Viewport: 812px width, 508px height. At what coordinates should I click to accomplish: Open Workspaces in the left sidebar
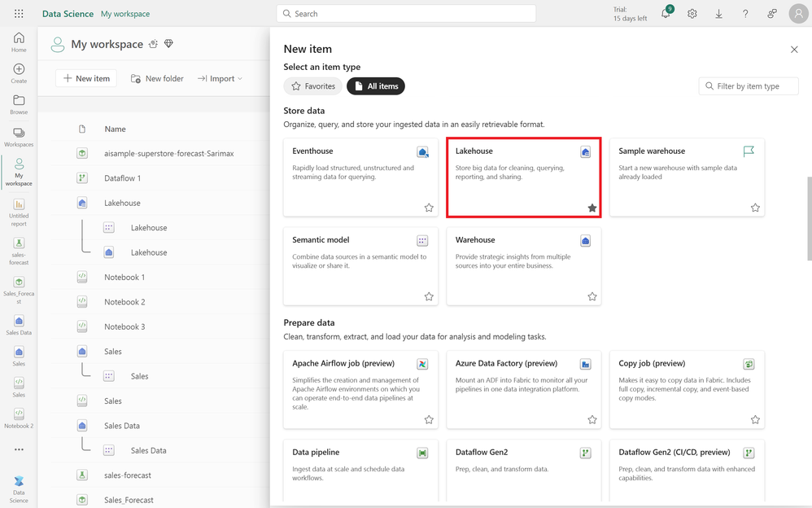coord(19,137)
